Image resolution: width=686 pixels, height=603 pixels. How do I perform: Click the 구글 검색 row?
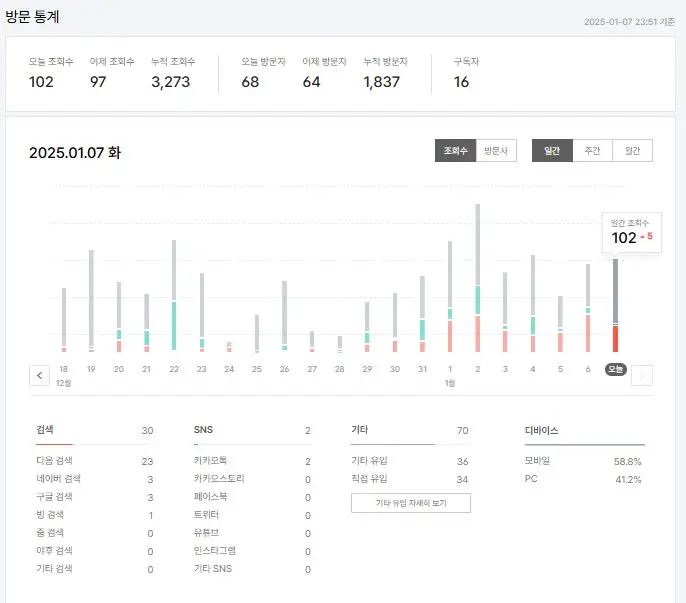pyautogui.click(x=94, y=497)
